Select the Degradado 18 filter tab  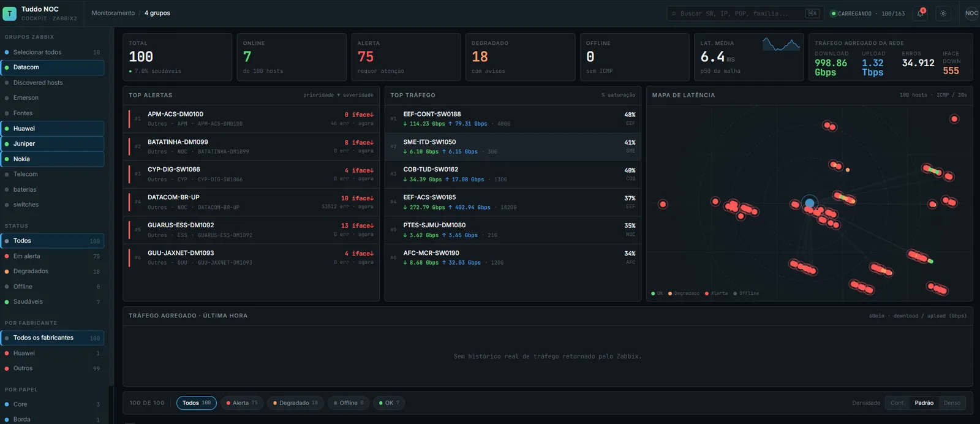coord(295,403)
